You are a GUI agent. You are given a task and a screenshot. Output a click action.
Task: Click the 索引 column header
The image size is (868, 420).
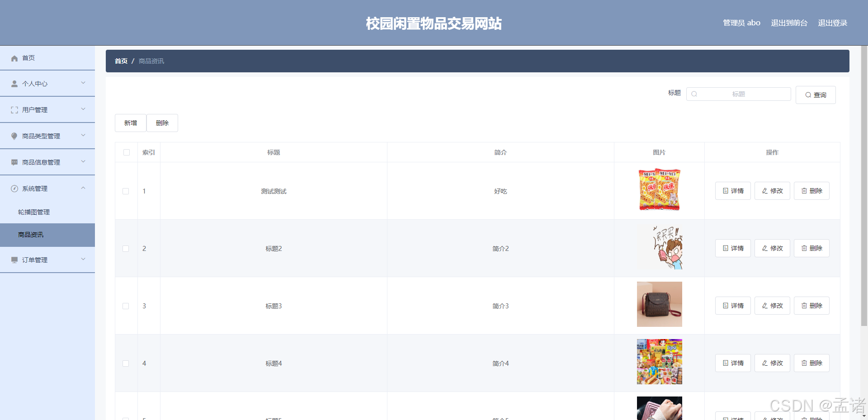pos(149,152)
